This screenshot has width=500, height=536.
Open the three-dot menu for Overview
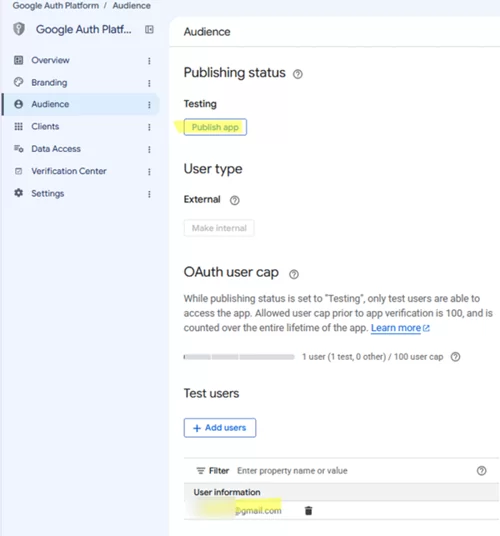coord(149,61)
